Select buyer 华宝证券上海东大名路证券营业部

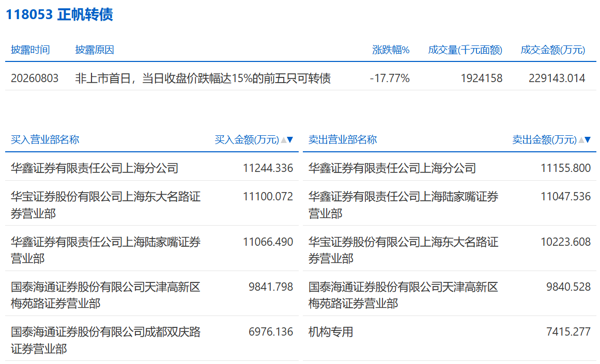click(x=105, y=205)
